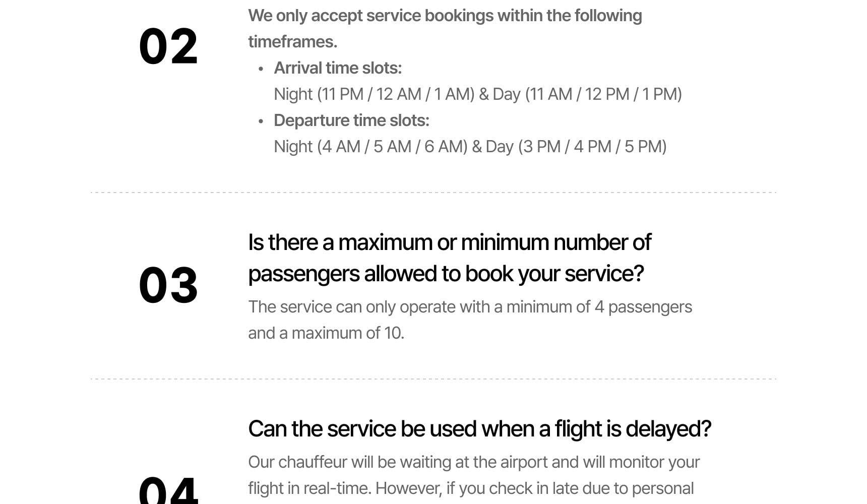
Task: Click "We only accept service bookings" text
Action: [445, 16]
